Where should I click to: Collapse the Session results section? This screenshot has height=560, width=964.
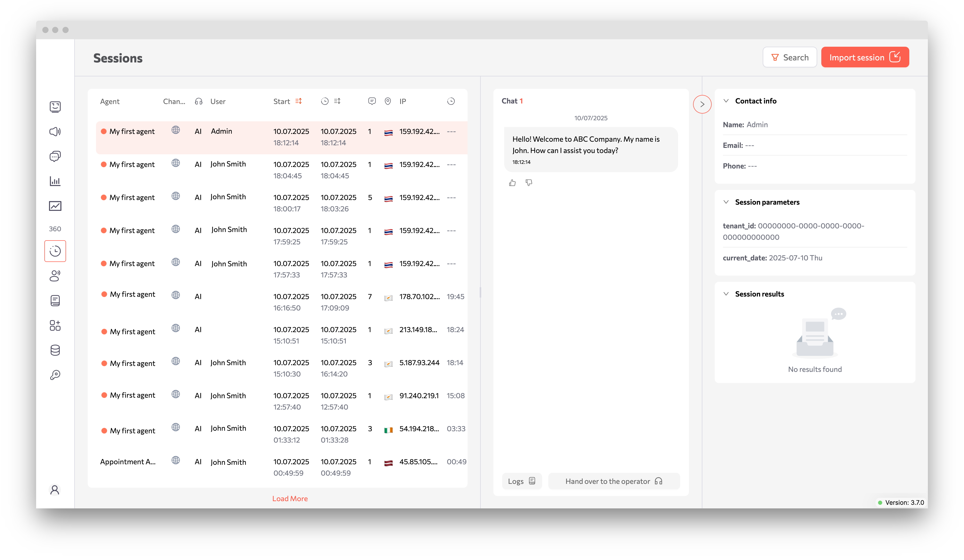coord(726,294)
